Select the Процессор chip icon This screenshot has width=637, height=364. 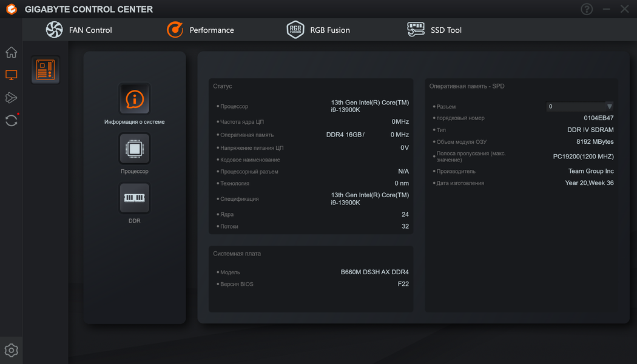pyautogui.click(x=135, y=149)
